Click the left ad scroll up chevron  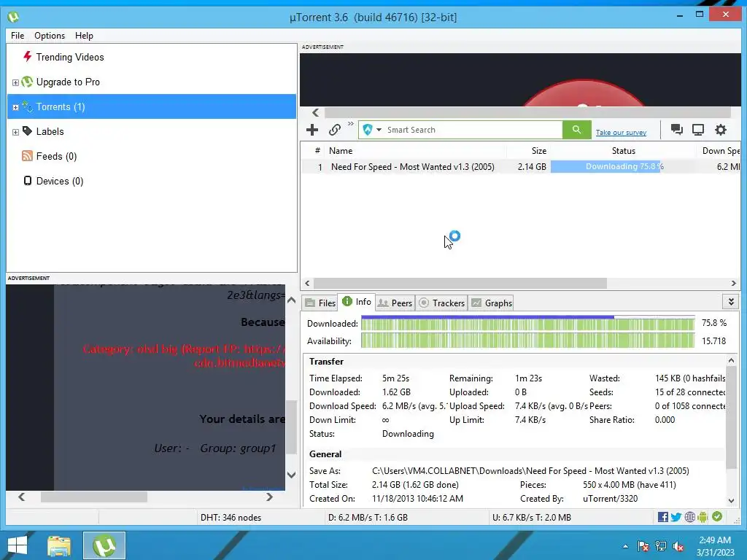coord(292,300)
